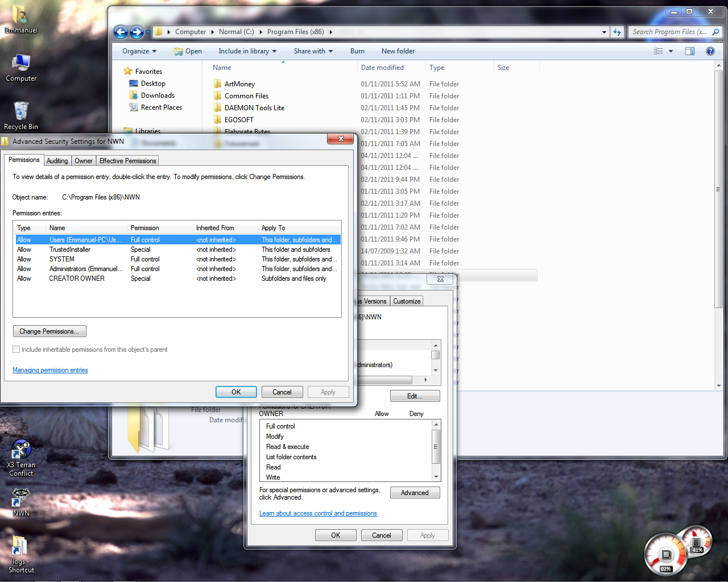The height and width of the screenshot is (582, 728).
Task: Click the Explorer file list vertical scrollbar
Action: tap(718, 188)
